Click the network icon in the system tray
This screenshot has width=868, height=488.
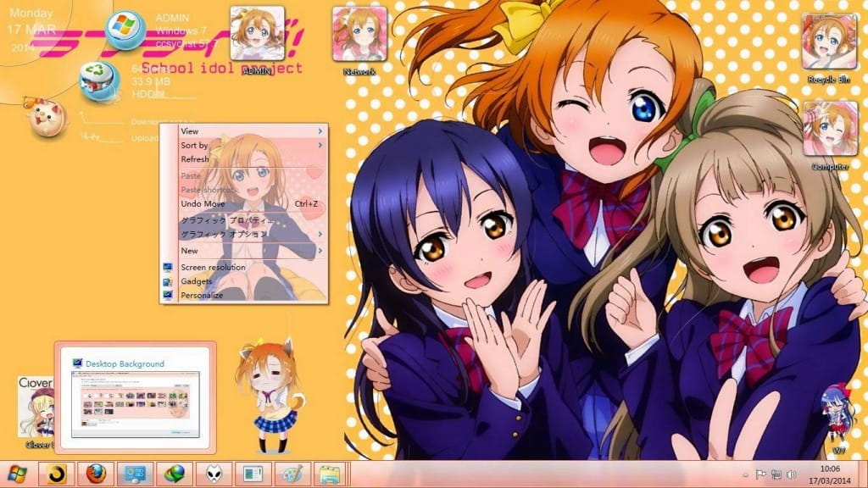(x=776, y=474)
